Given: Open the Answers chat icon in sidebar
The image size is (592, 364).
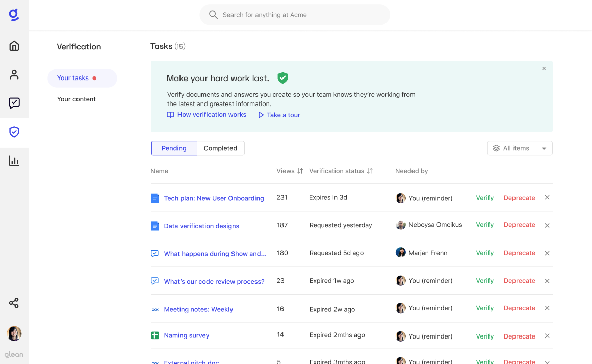Looking at the screenshot, I should [x=14, y=103].
